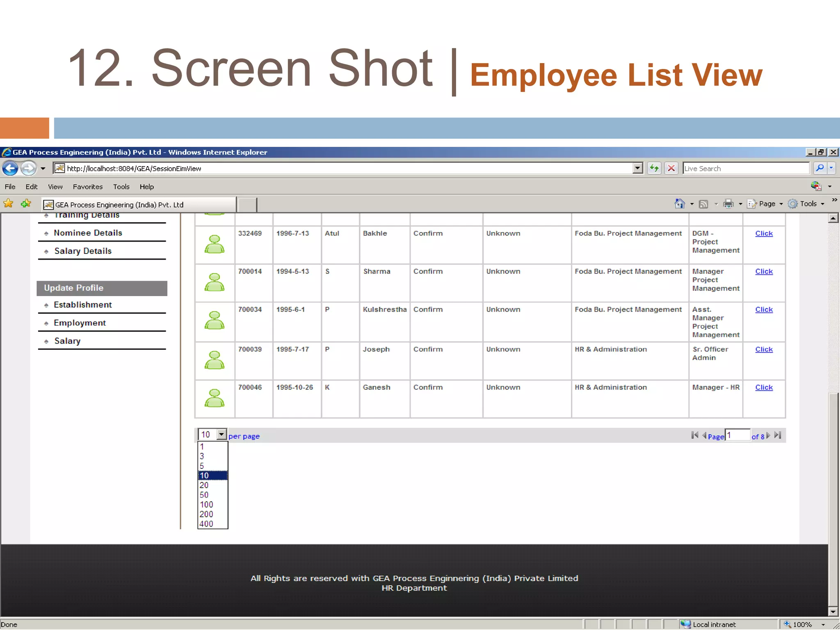Go to the last page of results

[778, 436]
